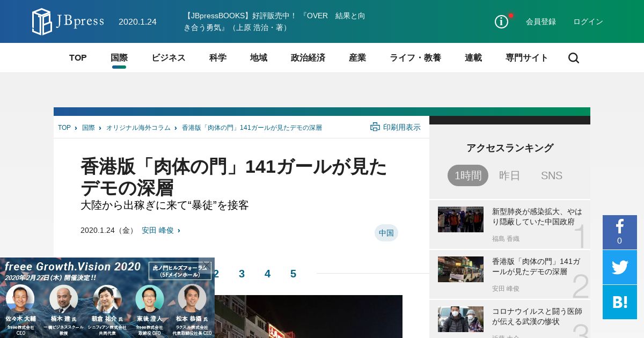Open ranked article 香港版「肉体の門」 in sidebar
Viewport: 644px width, 338px height.
(536, 267)
